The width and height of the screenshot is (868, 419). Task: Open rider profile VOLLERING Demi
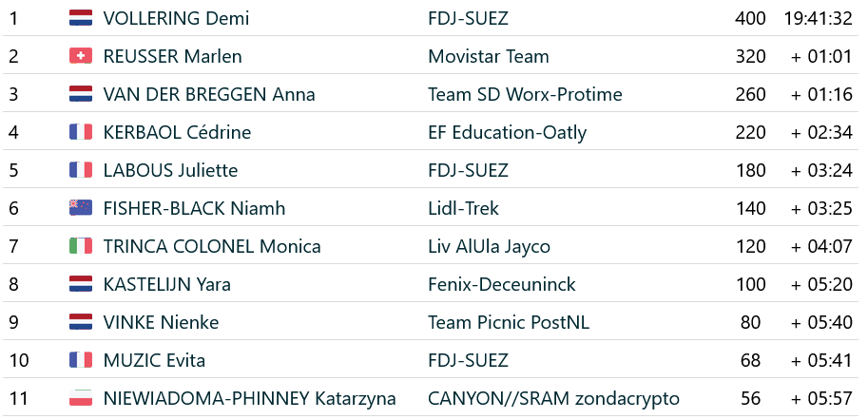click(x=163, y=18)
